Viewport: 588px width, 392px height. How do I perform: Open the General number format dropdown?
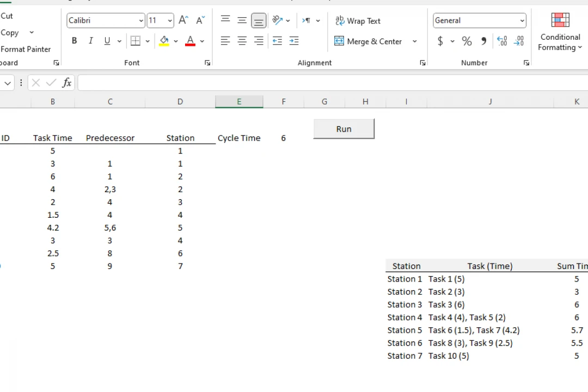(522, 21)
